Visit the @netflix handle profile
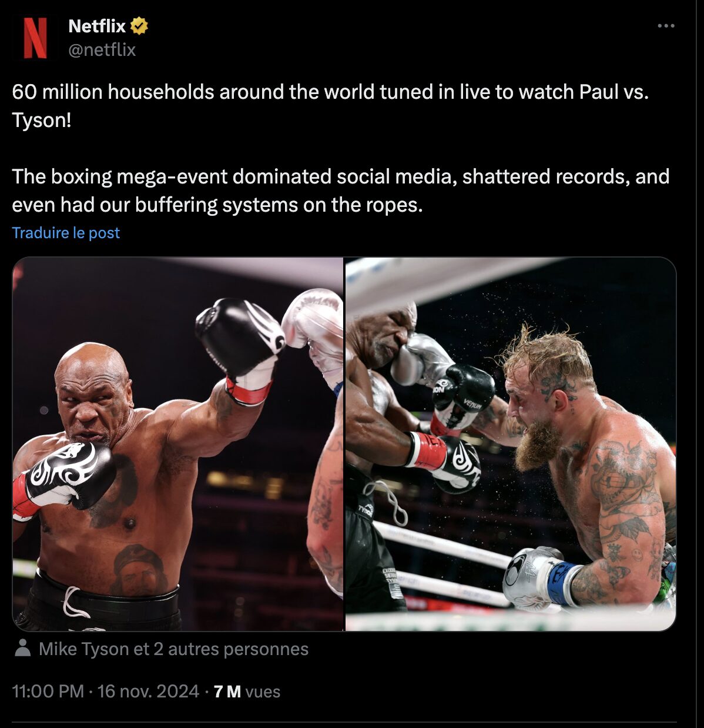The image size is (704, 728). [x=102, y=50]
